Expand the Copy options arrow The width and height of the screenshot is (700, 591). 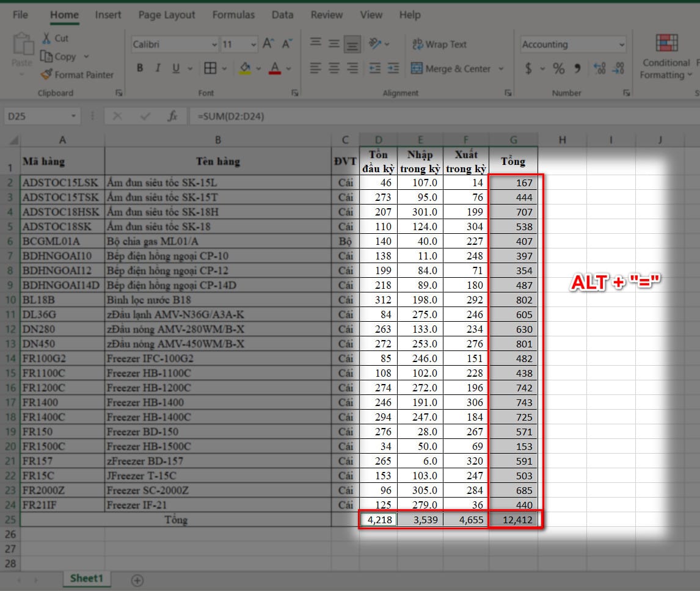coord(86,56)
